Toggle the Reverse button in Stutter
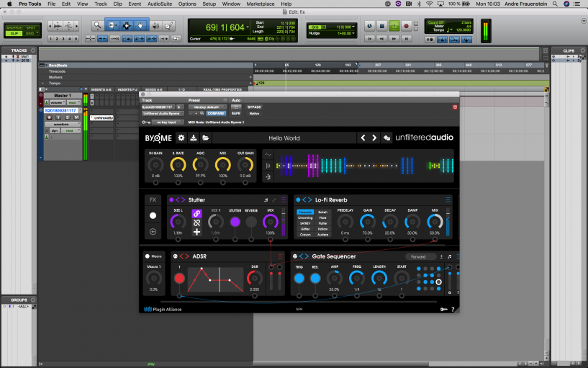The height and width of the screenshot is (368, 588). click(x=251, y=223)
